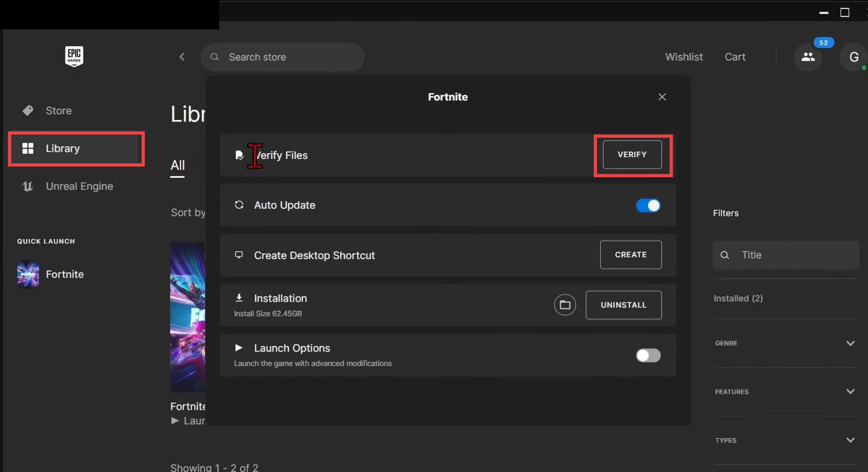Click the Fortnite game cover thumbnail

pos(187,317)
